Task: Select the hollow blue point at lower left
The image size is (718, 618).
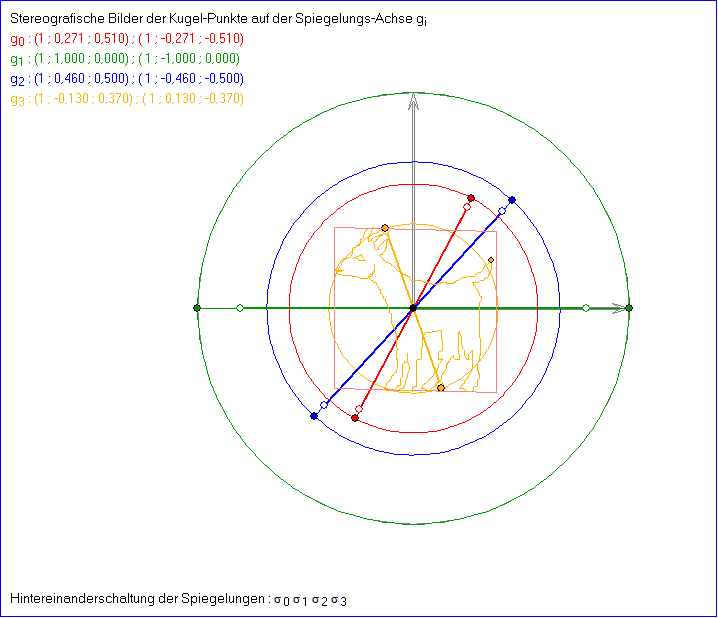Action: coord(324,405)
